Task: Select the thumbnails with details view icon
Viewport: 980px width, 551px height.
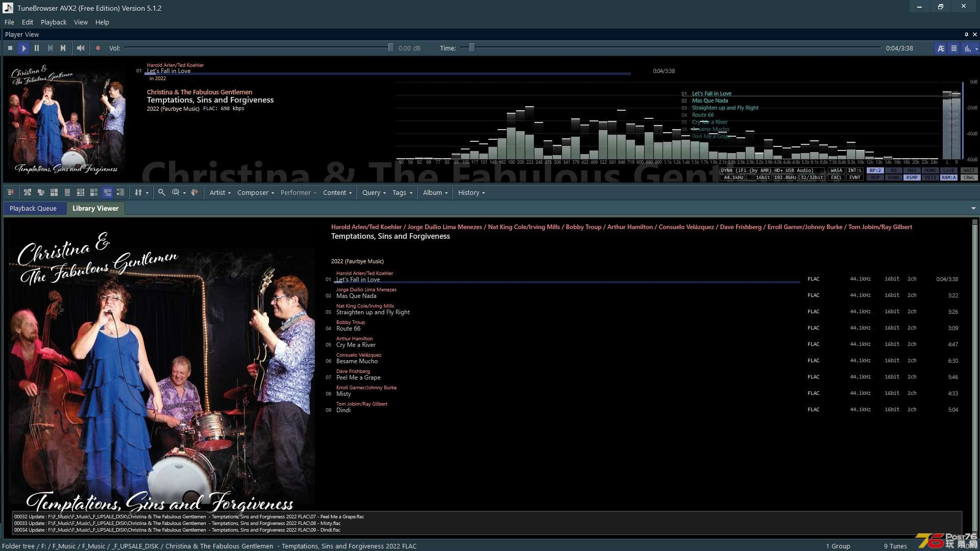Action: pos(94,192)
